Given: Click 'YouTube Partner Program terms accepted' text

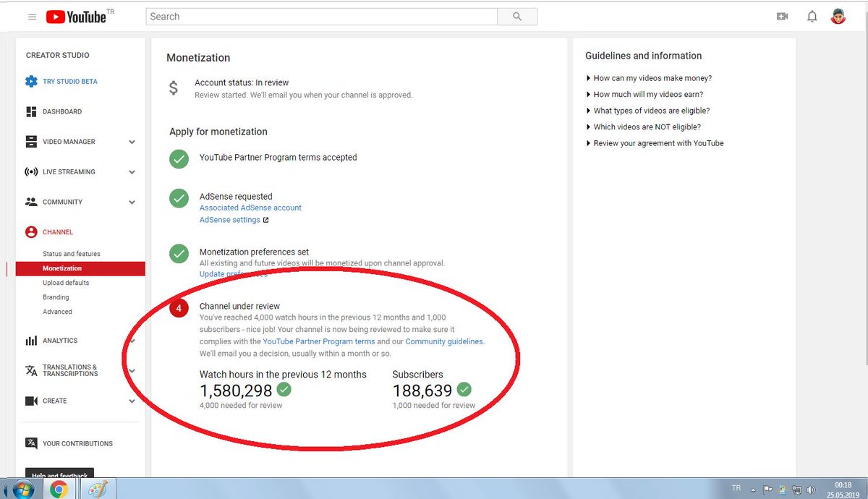Looking at the screenshot, I should click(x=278, y=157).
